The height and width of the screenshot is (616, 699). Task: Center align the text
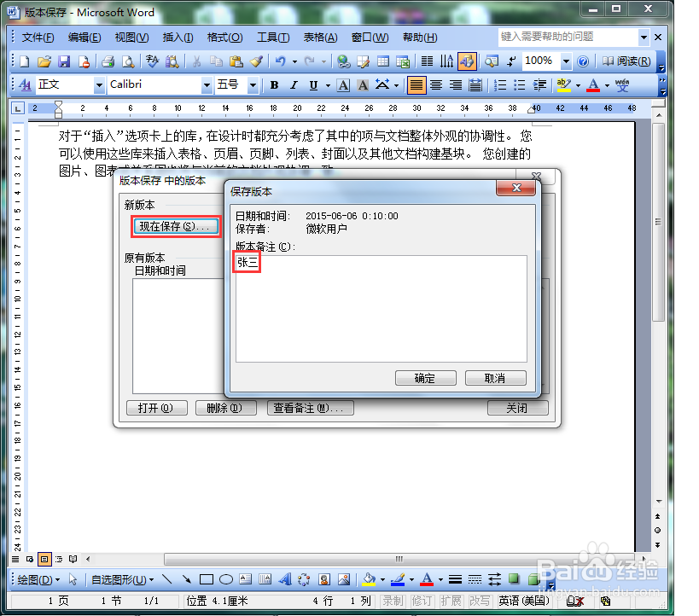click(x=436, y=85)
